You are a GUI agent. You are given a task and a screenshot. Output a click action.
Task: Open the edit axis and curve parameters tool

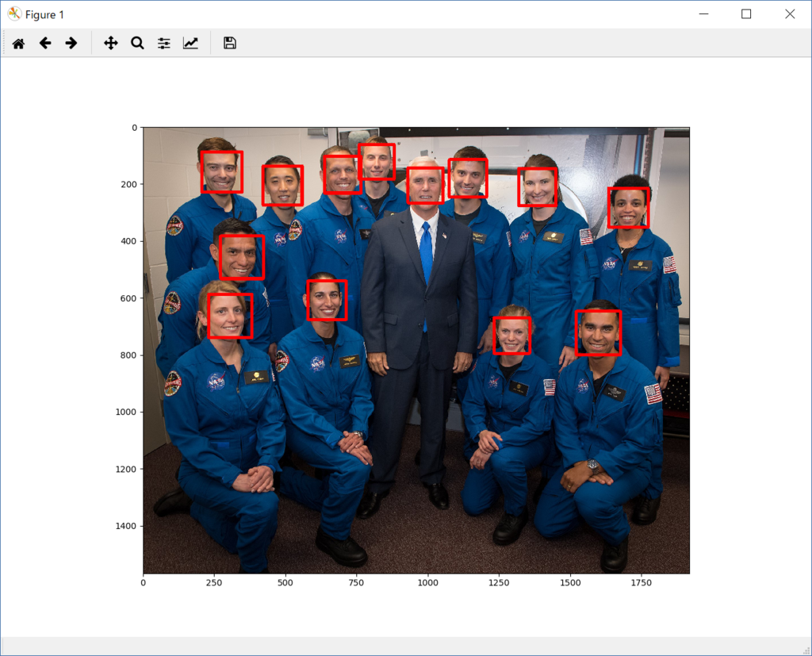[x=190, y=43]
